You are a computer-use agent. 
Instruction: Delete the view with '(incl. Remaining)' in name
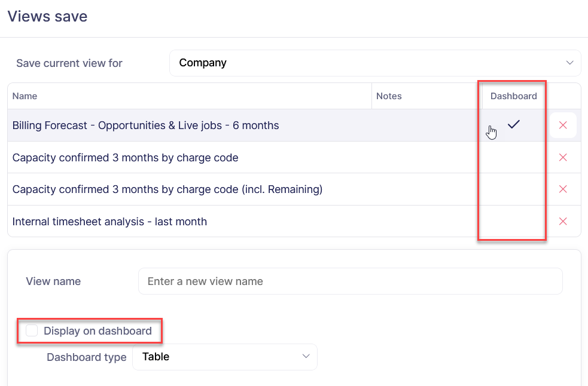(x=562, y=189)
